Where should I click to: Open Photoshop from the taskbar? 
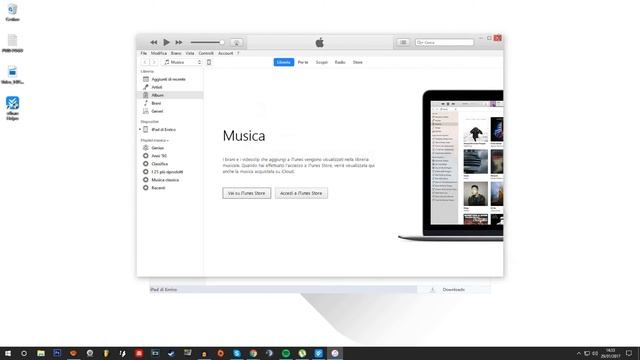click(x=57, y=353)
